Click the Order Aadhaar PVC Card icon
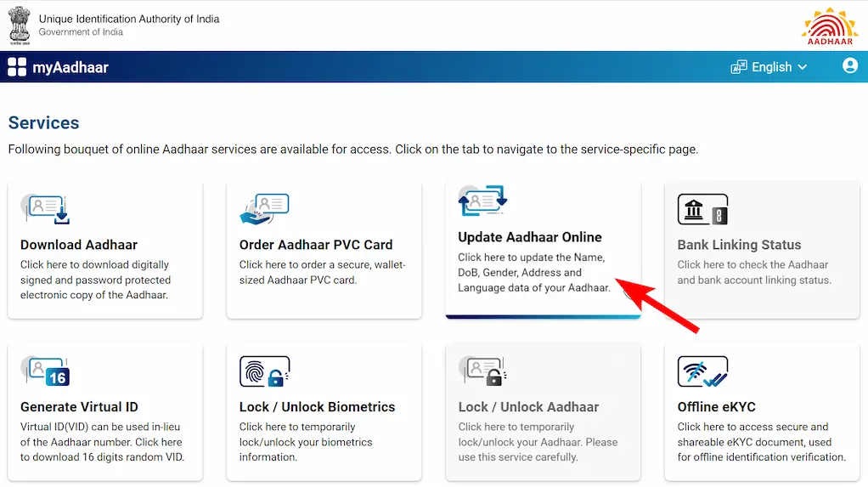The image size is (868, 487). 265,209
